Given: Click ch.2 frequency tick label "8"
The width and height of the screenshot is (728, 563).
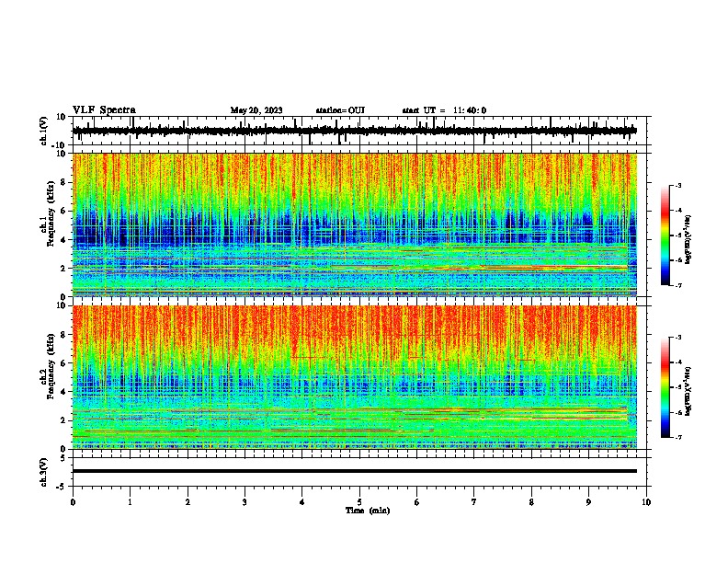Looking at the screenshot, I should 63,335.
